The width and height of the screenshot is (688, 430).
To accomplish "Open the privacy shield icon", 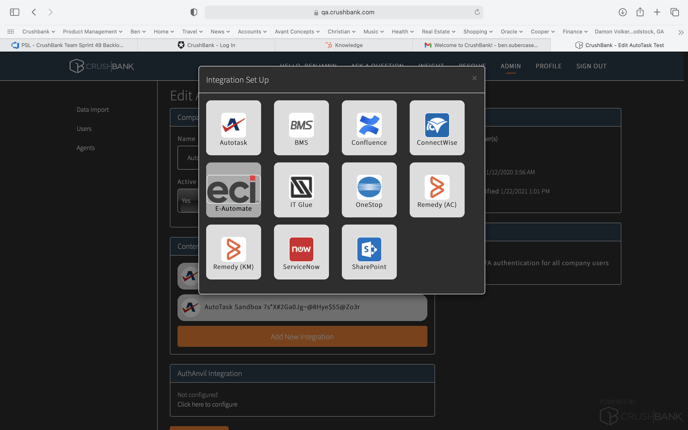I will pyautogui.click(x=194, y=12).
